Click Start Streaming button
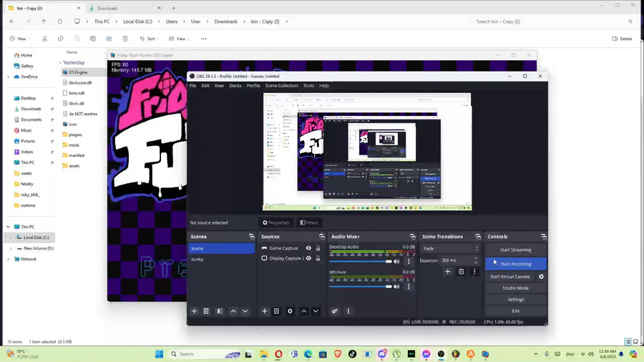 click(x=515, y=250)
